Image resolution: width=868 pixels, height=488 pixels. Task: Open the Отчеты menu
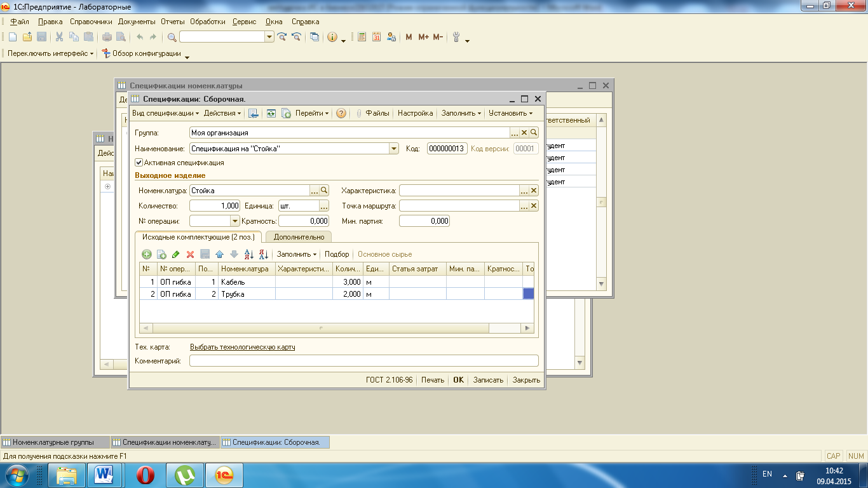[x=173, y=22]
